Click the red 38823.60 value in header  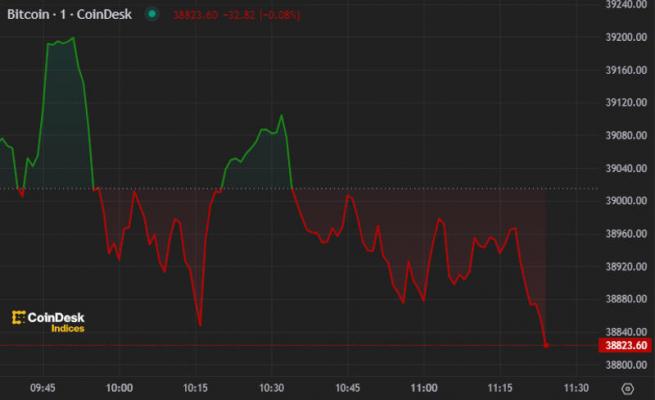pos(194,15)
